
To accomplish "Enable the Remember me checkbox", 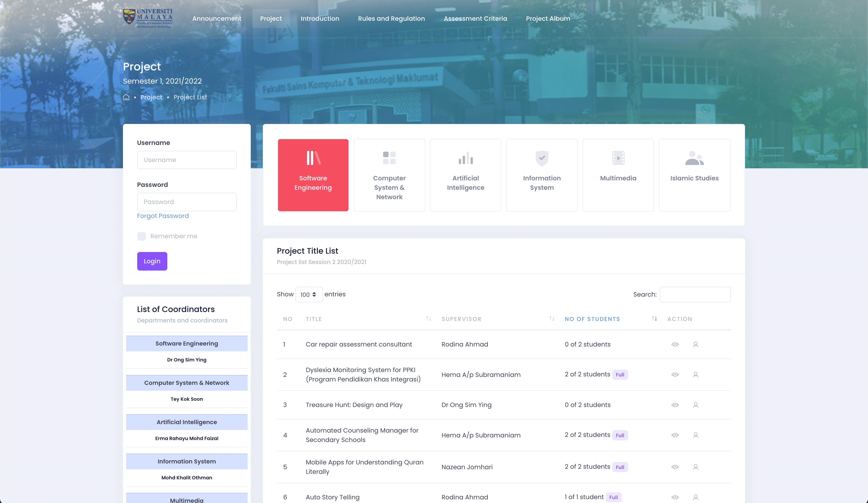I will [x=141, y=236].
